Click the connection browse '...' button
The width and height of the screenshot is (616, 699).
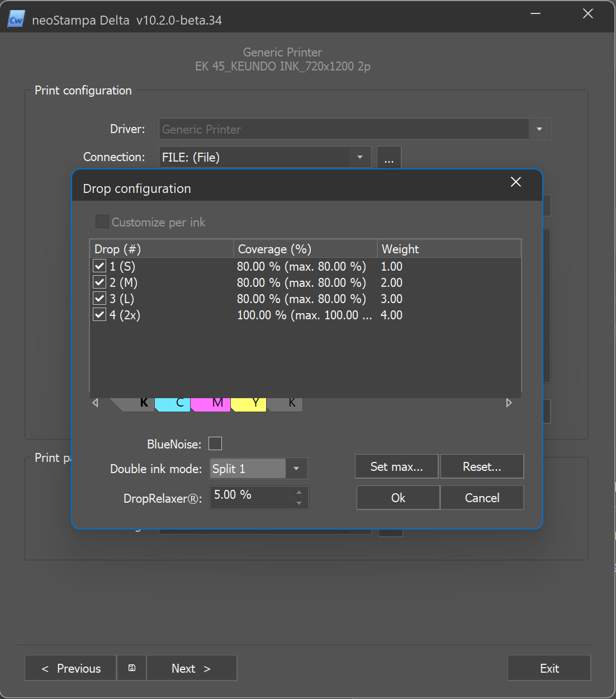[389, 158]
